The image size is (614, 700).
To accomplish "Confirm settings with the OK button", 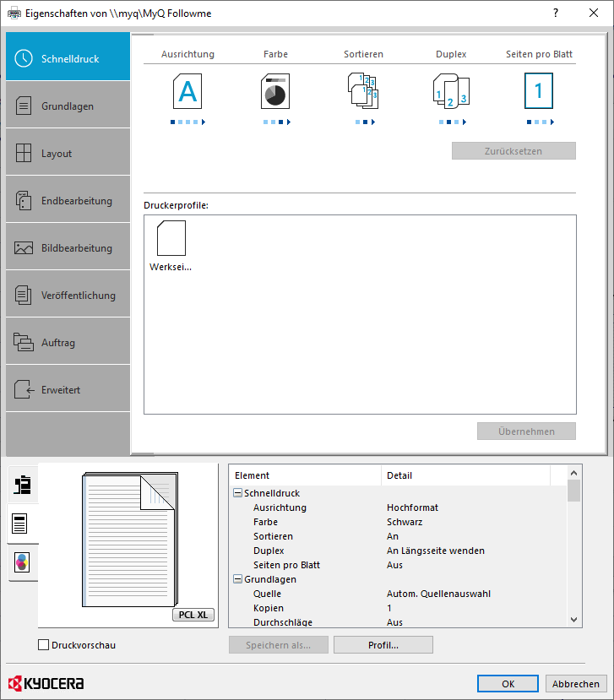I will pos(508,684).
